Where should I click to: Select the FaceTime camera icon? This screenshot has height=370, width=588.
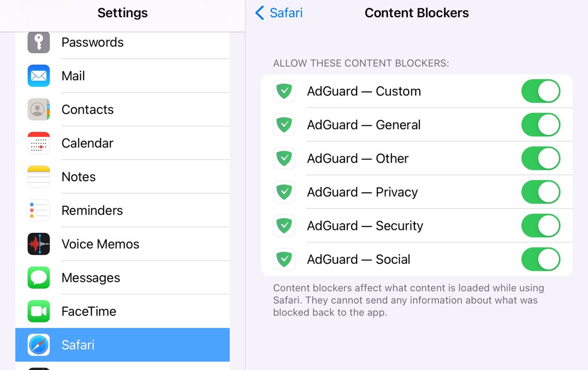[39, 311]
